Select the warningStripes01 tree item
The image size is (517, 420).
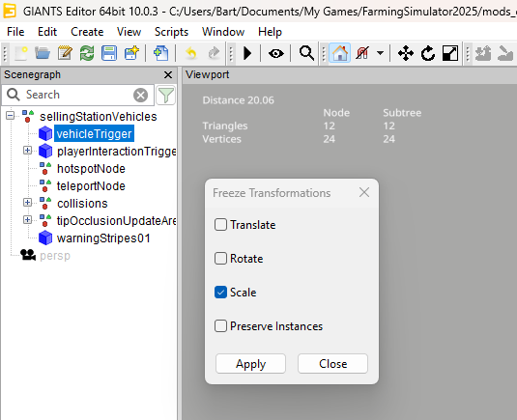[x=103, y=238]
